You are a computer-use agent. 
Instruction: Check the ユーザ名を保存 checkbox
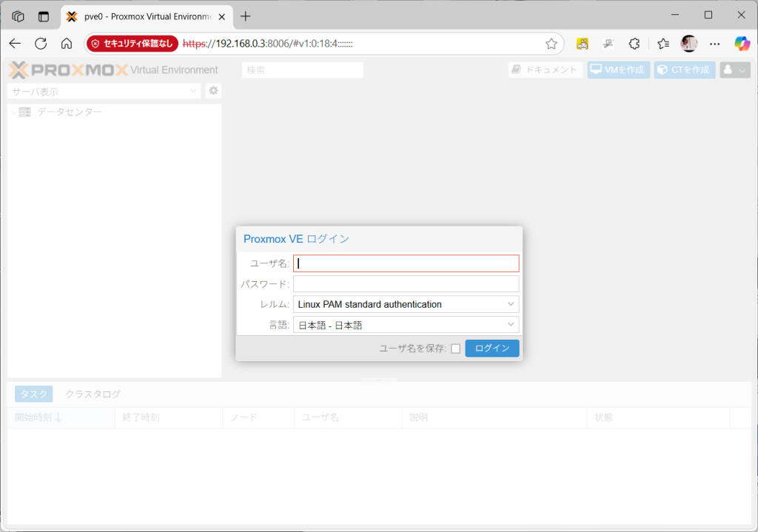(455, 349)
